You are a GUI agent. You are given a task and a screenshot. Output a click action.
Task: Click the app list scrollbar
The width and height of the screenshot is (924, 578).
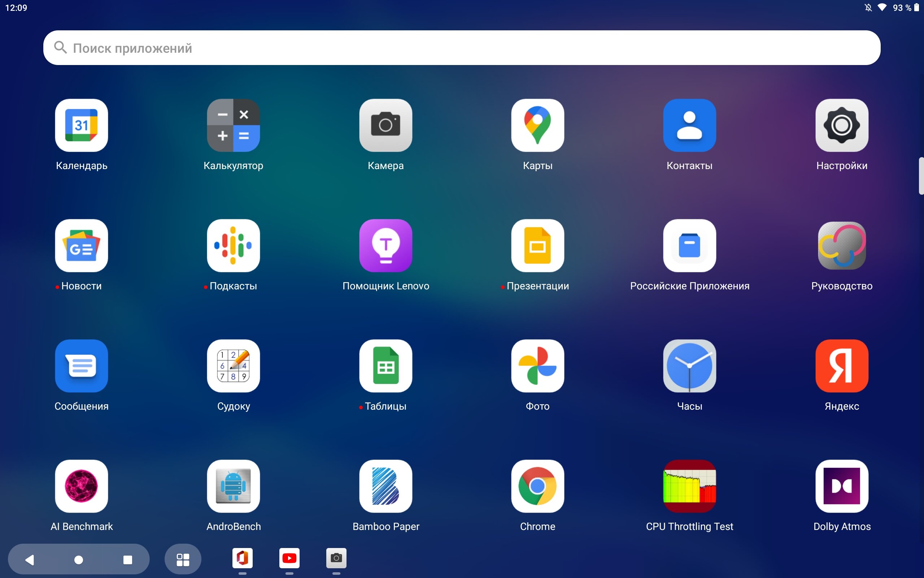(921, 176)
